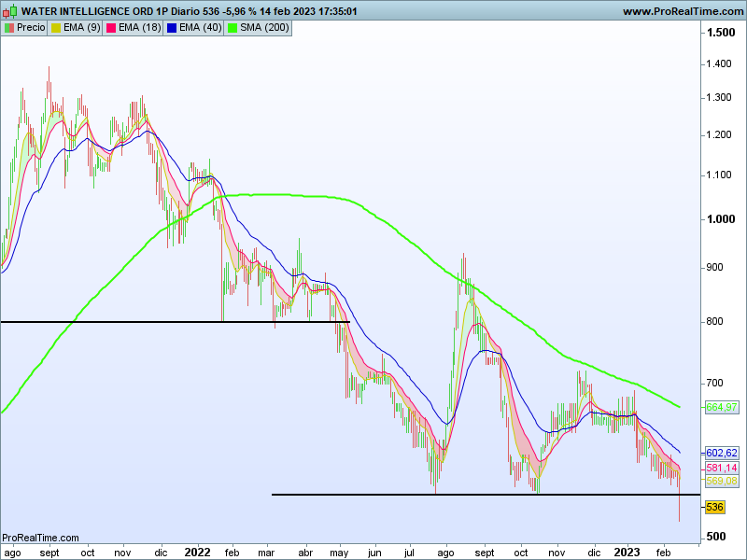Click the 581,14 EMA value label

721,468
